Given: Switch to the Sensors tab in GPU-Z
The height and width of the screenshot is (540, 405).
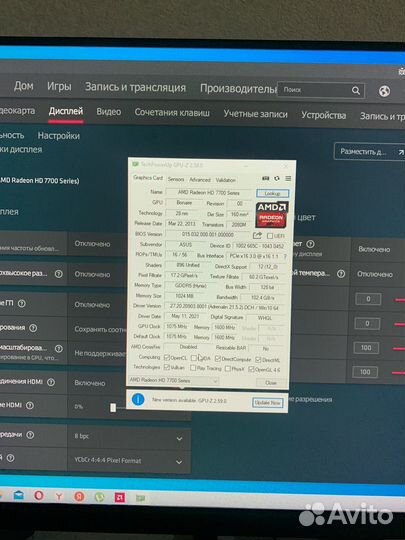Looking at the screenshot, I should [x=176, y=179].
